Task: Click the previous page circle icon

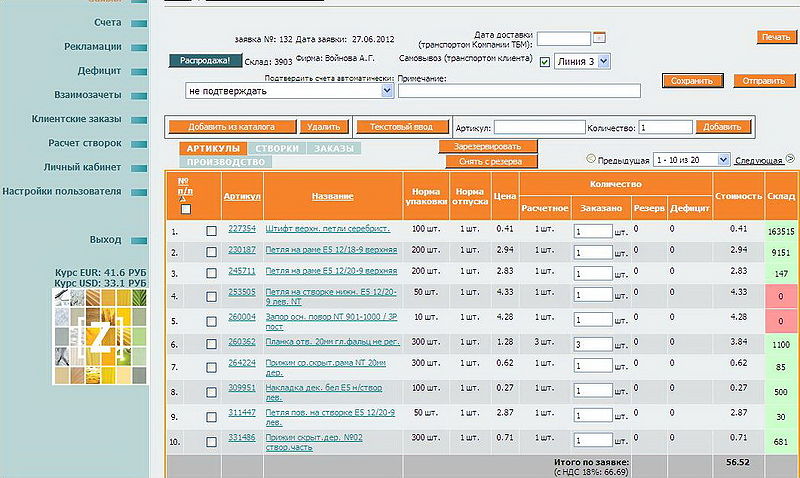Action: coord(591,159)
